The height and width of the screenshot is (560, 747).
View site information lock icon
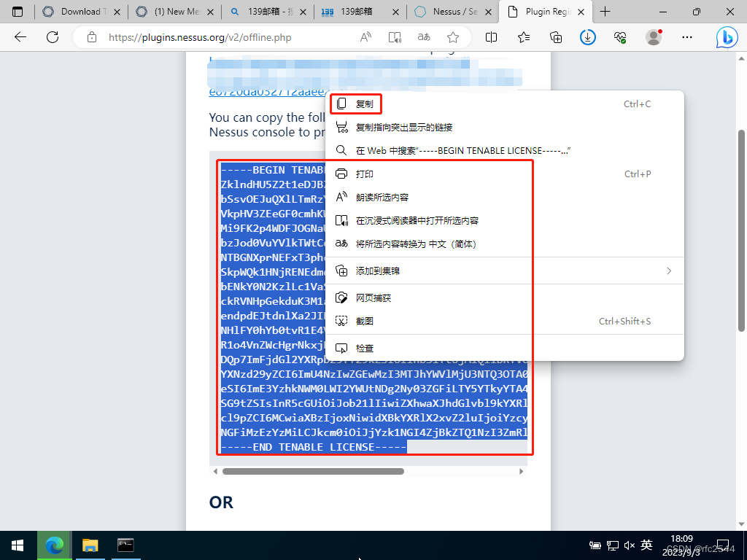(92, 37)
